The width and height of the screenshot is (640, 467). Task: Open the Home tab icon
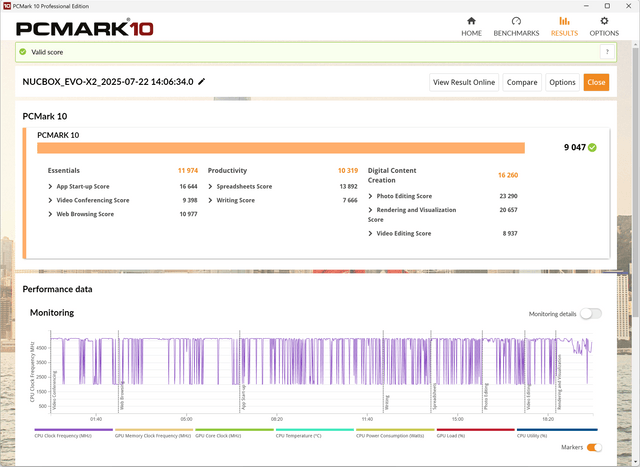[x=471, y=21]
